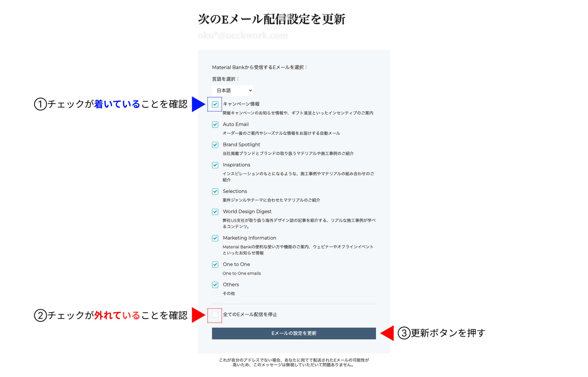Toggle the Others checkbox
Image resolution: width=588 pixels, height=377 pixels.
[x=215, y=285]
